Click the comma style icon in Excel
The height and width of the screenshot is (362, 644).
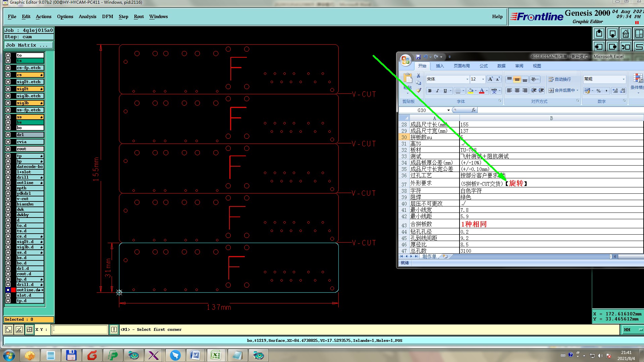click(x=606, y=91)
